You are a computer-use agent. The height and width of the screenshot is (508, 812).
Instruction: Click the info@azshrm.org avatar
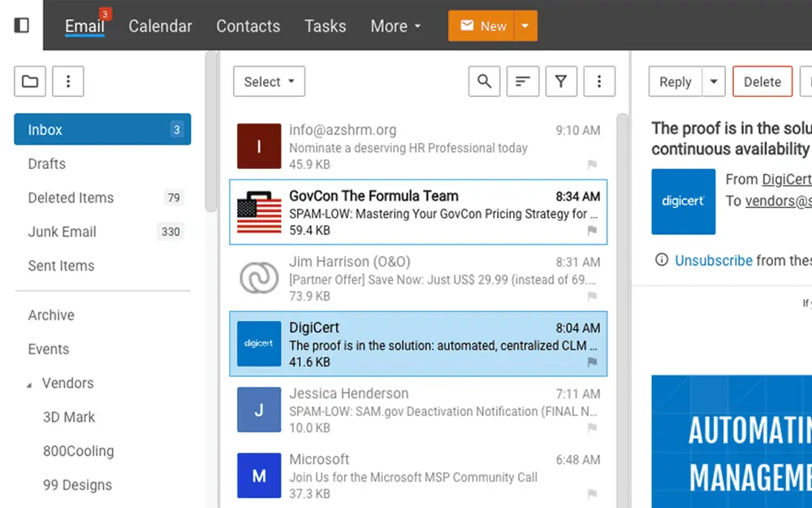(x=259, y=146)
